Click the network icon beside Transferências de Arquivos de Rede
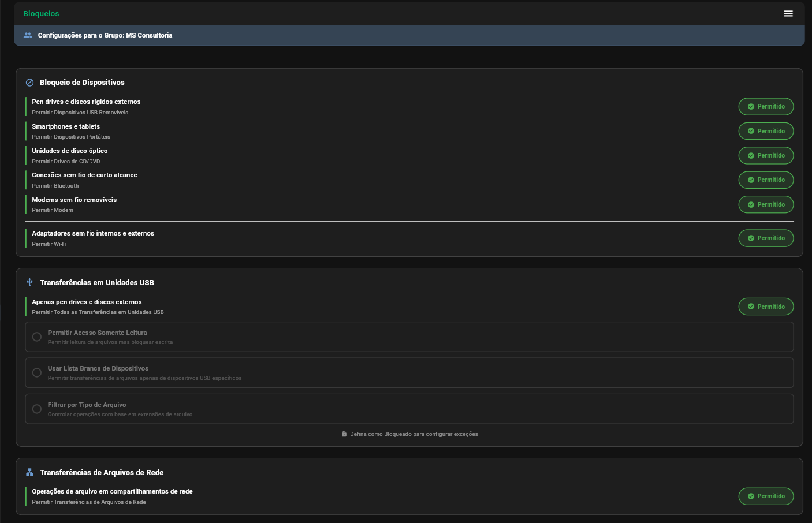Image resolution: width=812 pixels, height=523 pixels. click(x=30, y=472)
